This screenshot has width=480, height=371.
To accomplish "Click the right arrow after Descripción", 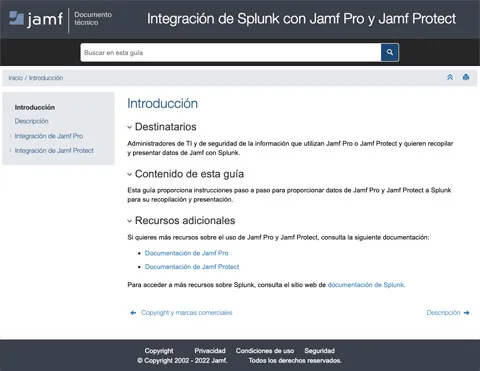I will tap(467, 313).
